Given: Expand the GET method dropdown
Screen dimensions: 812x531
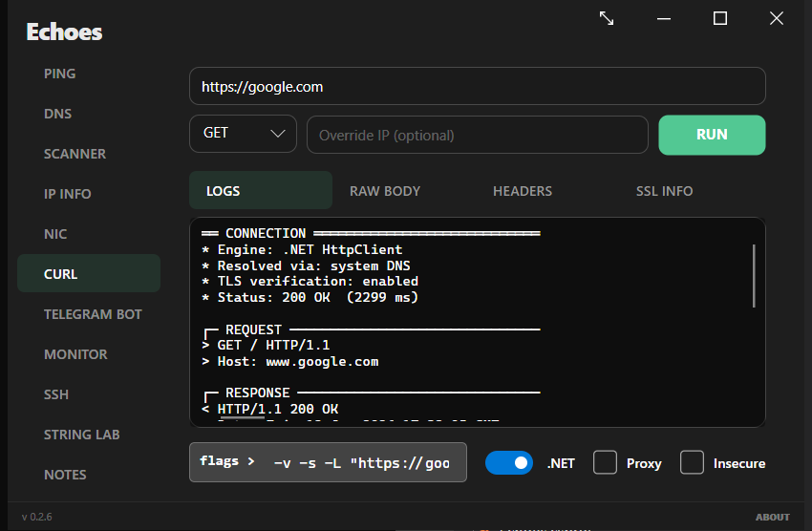Looking at the screenshot, I should pos(243,134).
